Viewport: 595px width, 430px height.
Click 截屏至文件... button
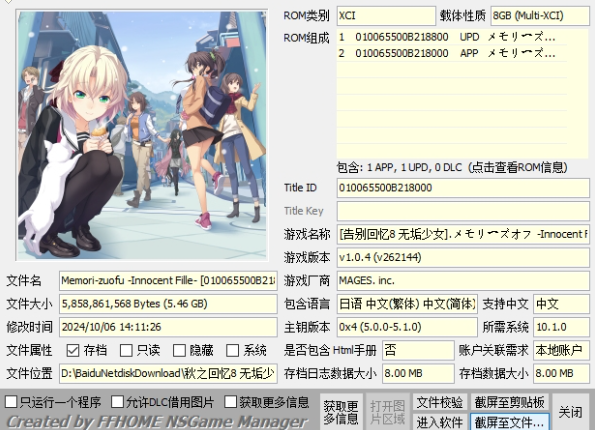pyautogui.click(x=510, y=422)
